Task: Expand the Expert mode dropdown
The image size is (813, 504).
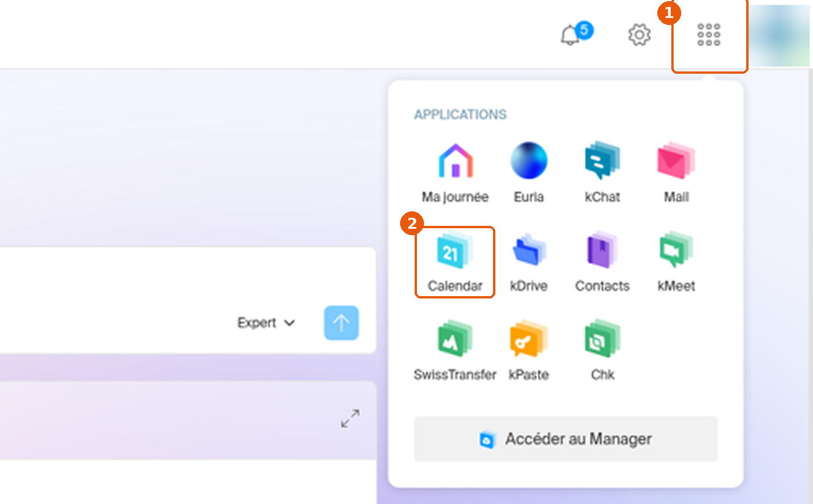Action: tap(267, 323)
